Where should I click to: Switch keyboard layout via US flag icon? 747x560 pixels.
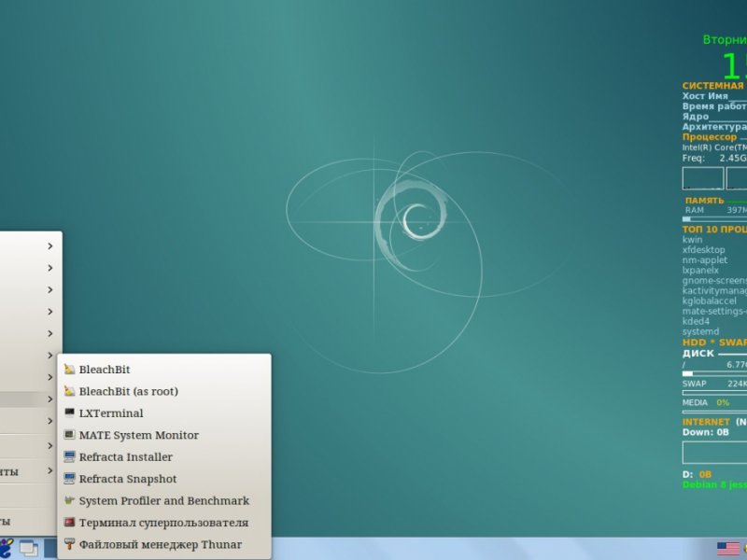click(x=728, y=549)
